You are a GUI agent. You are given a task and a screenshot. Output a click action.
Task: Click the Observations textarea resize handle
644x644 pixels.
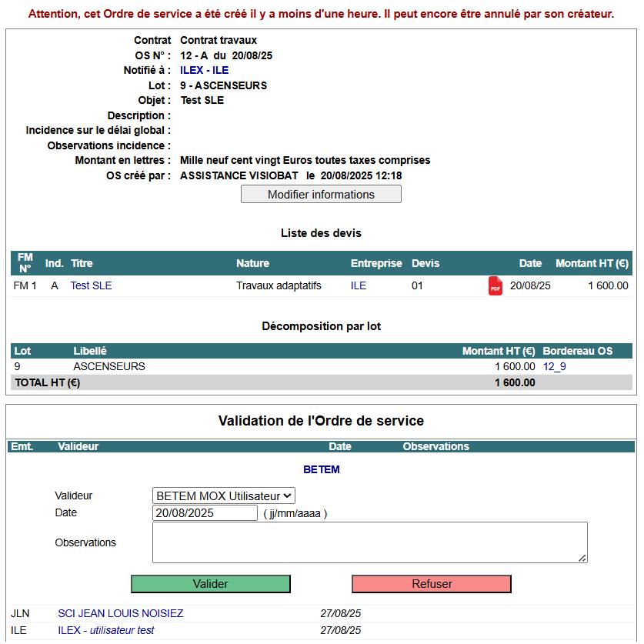coord(582,558)
